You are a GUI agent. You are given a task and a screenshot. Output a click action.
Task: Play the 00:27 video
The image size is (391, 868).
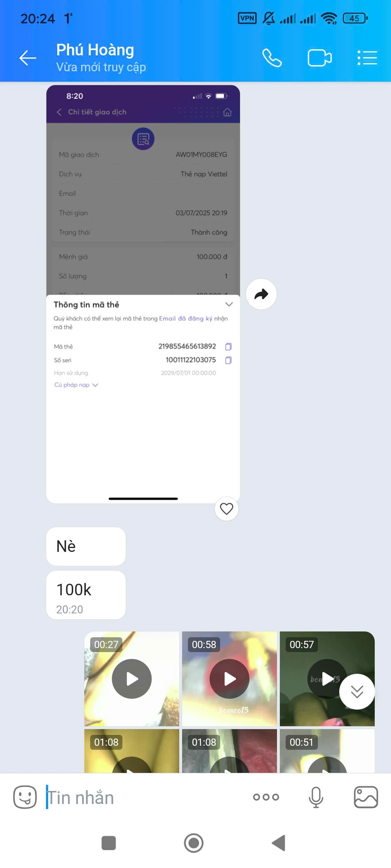coord(132,679)
